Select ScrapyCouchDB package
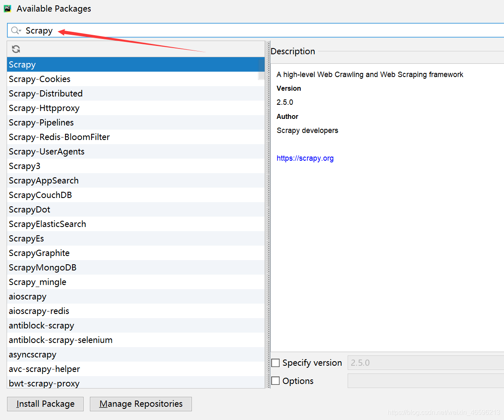Image resolution: width=504 pixels, height=420 pixels. 136,195
